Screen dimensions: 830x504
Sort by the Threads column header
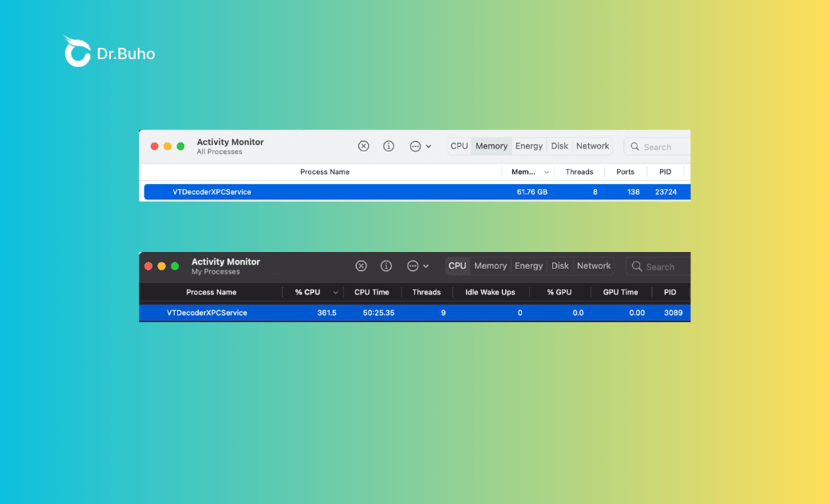point(579,171)
